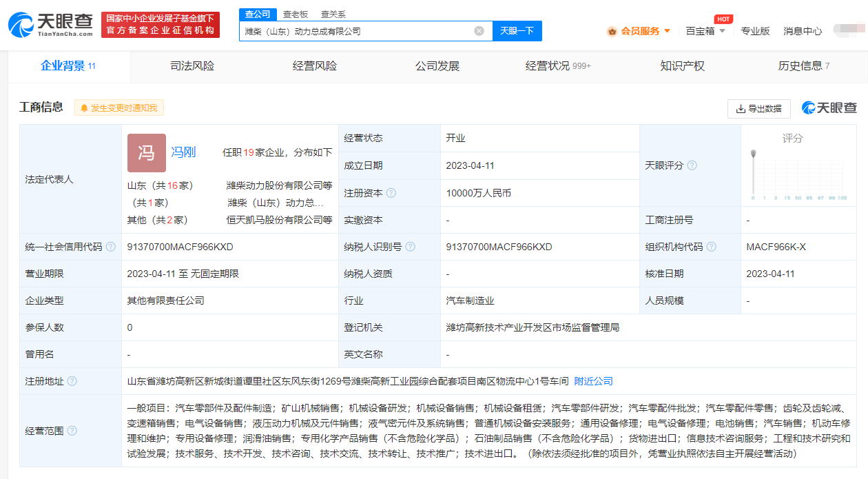Image resolution: width=868 pixels, height=479 pixels.
Task: Click the 开业 business status value
Action: pyautogui.click(x=456, y=138)
